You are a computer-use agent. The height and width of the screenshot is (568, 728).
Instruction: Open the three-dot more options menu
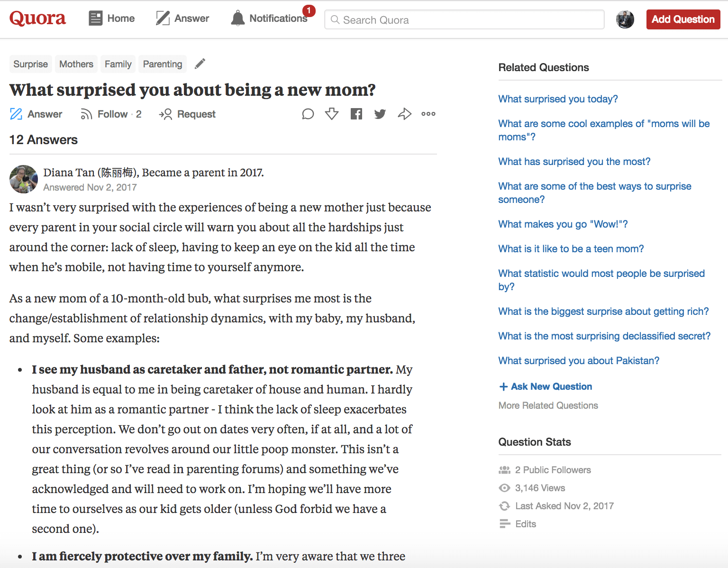pyautogui.click(x=428, y=114)
